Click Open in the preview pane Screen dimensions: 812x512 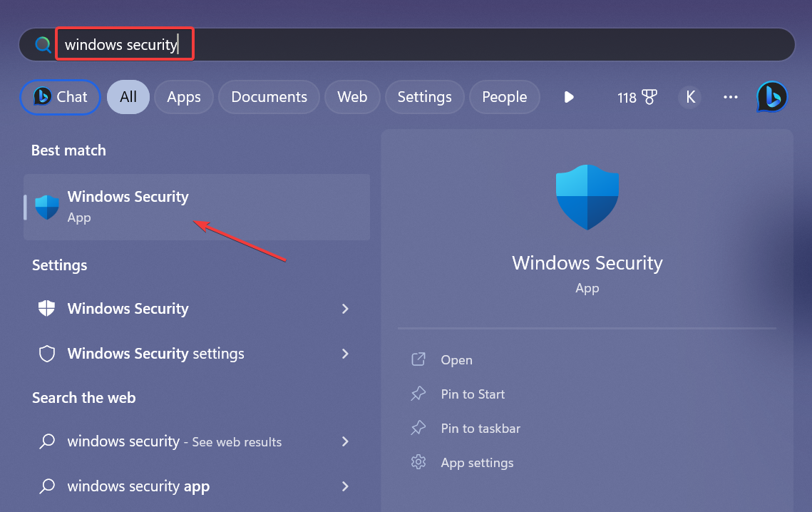456,360
